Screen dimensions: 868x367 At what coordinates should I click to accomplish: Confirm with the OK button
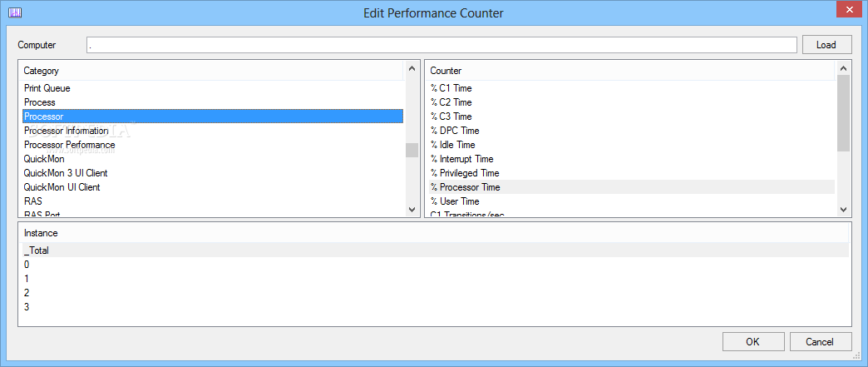753,341
